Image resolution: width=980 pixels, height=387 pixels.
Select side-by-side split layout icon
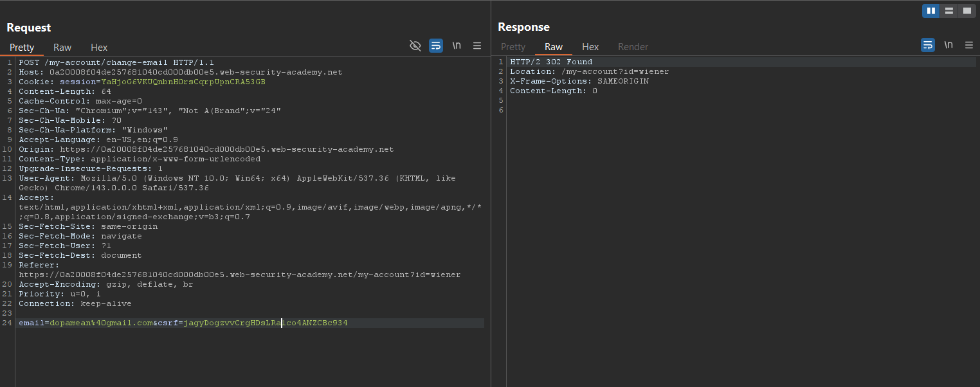coord(930,11)
